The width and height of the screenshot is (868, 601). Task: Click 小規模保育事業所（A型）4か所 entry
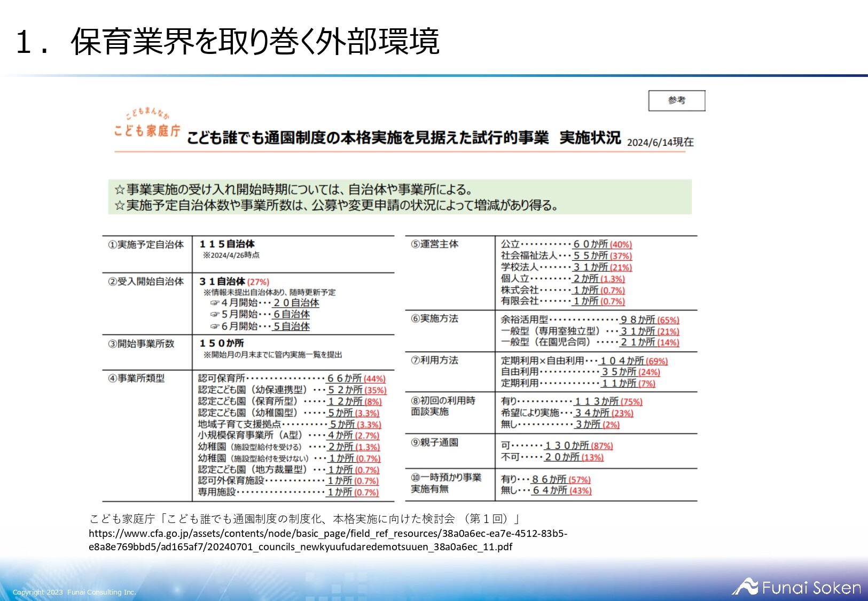(288, 435)
